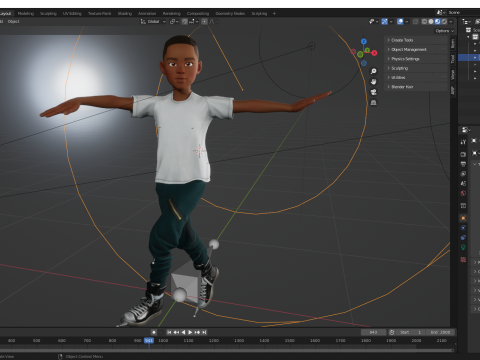Jump to previous keyframe
Viewport: 480px width, 360px height.
176,332
